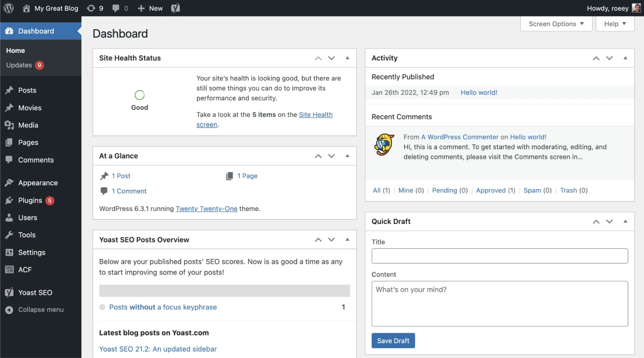Collapse the Site Health Status widget
Screen dimensions: 644x358
(x=347, y=58)
